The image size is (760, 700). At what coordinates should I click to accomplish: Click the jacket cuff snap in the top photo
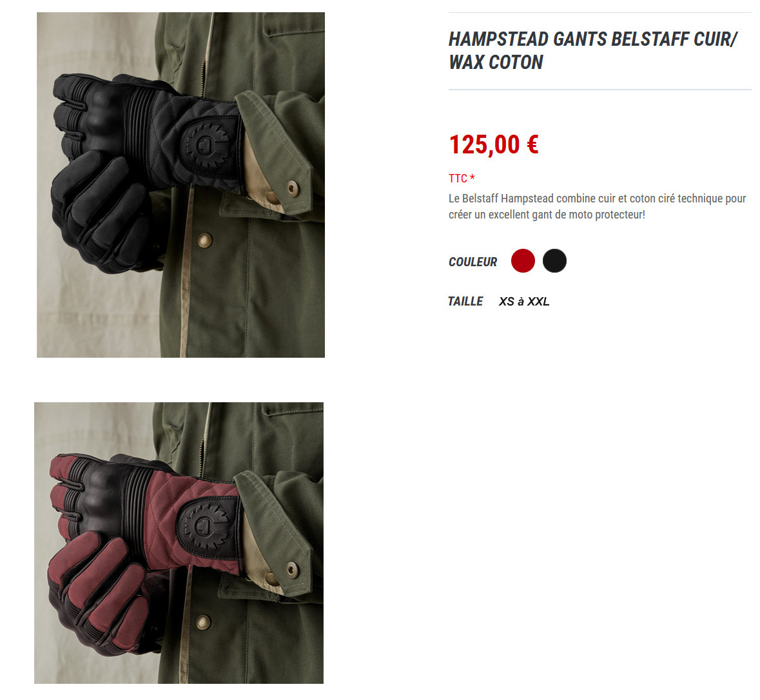pyautogui.click(x=292, y=188)
